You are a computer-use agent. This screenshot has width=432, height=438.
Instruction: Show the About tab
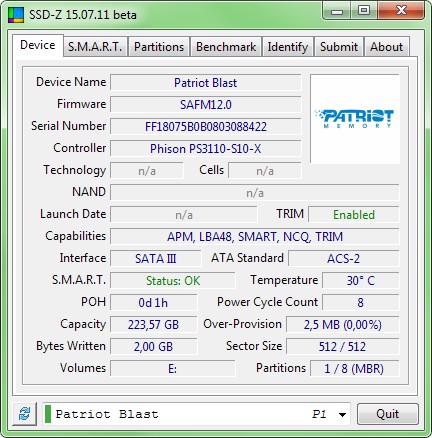pyautogui.click(x=386, y=47)
